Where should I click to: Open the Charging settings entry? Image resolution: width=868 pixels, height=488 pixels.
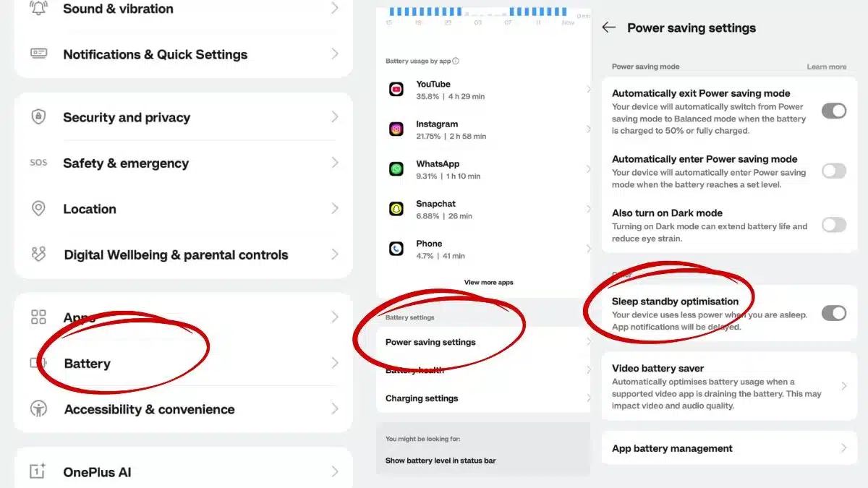pos(422,398)
